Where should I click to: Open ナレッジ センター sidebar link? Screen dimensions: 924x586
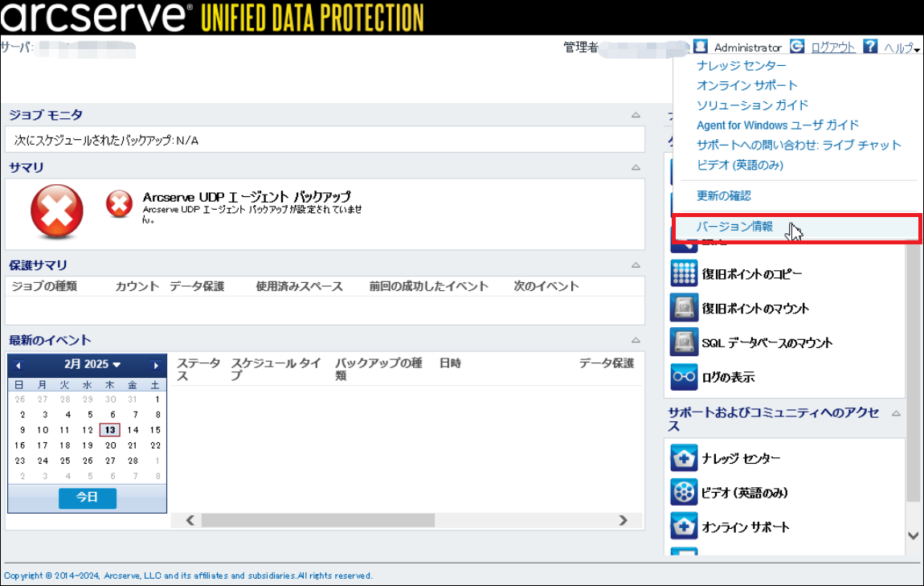741,459
